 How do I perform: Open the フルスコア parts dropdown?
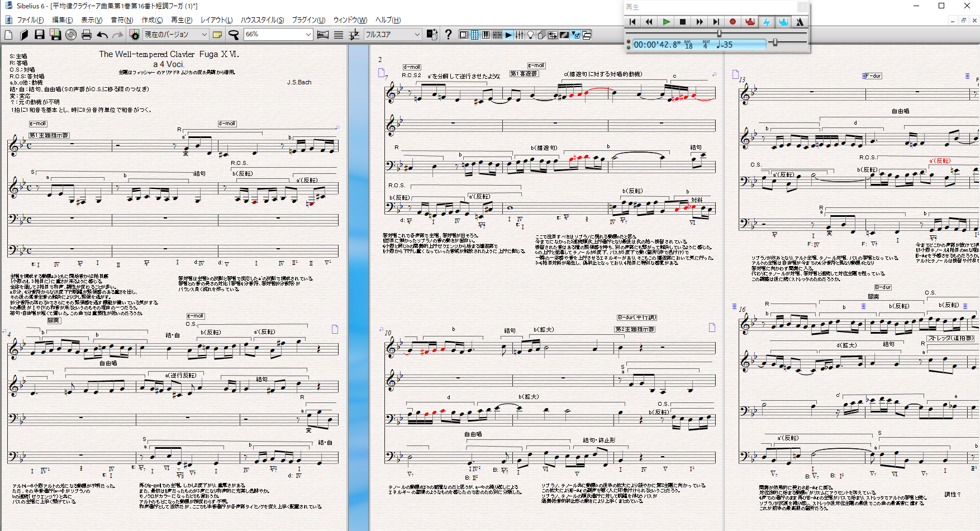coord(392,35)
